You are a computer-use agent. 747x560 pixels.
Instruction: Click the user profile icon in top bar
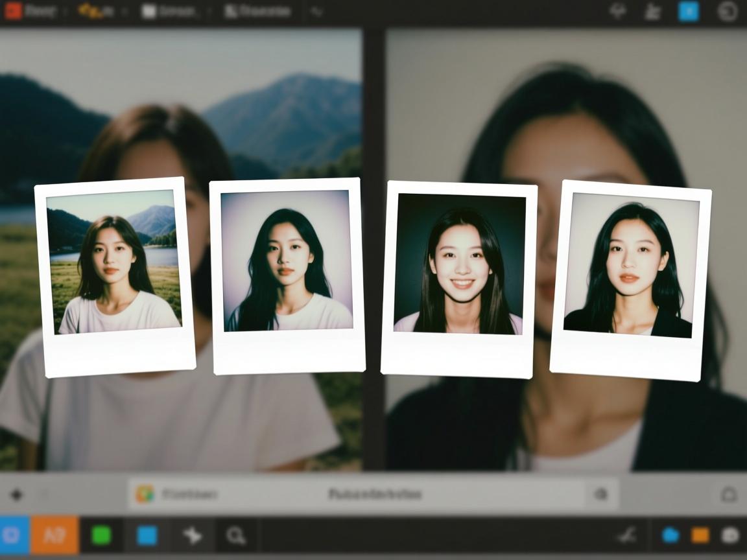(652, 12)
